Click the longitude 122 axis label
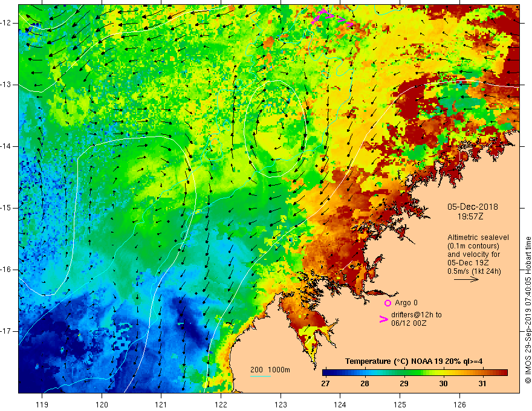The height and width of the screenshot is (411, 532). [221, 404]
